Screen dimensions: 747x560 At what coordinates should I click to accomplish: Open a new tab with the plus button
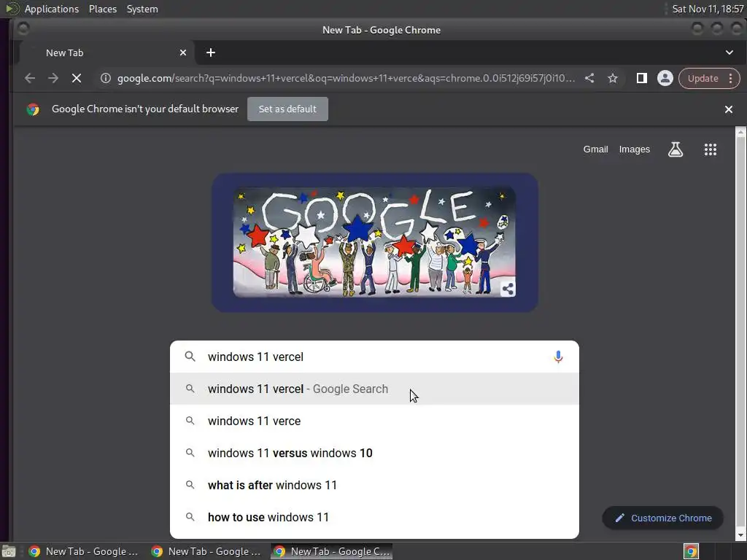[211, 52]
